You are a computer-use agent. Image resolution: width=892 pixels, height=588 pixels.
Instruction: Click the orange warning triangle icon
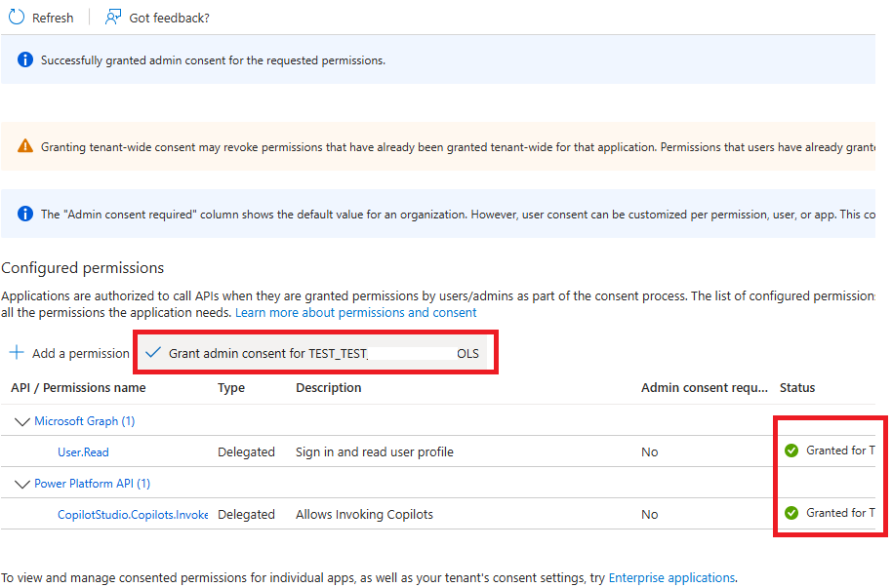25,147
